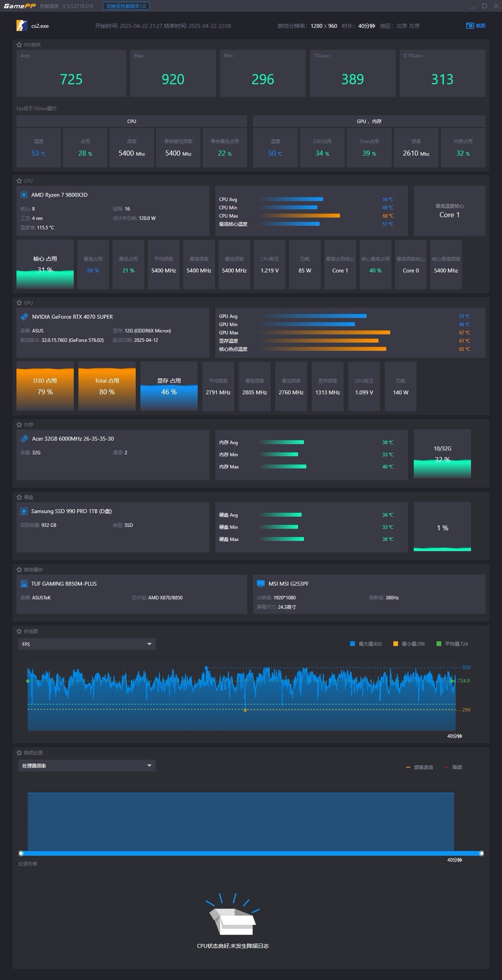Click the 0.1%Low card showing 313

(442, 73)
